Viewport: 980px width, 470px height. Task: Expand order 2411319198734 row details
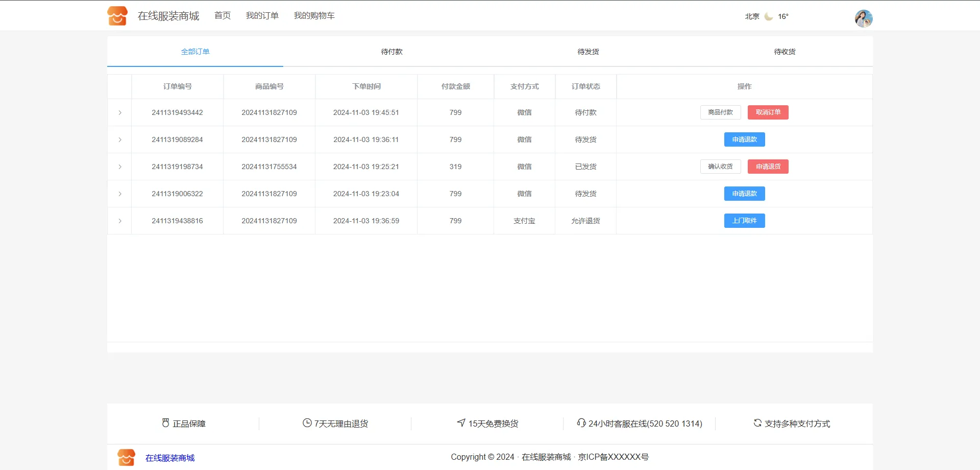pyautogui.click(x=120, y=167)
